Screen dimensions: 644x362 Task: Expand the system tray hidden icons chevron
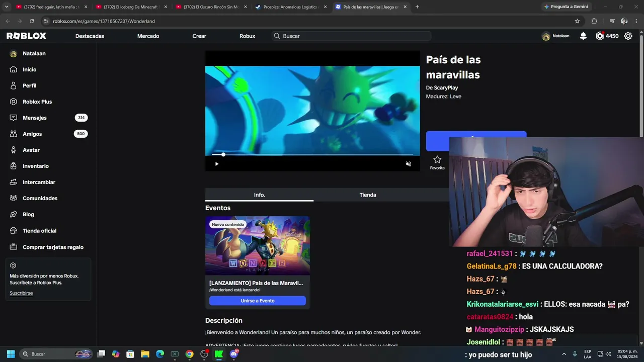click(563, 354)
